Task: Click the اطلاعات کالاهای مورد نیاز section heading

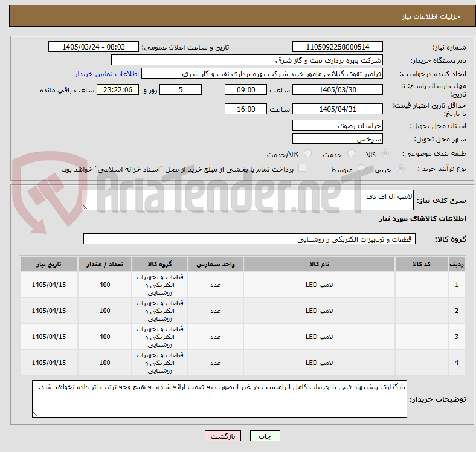Action: click(x=422, y=219)
